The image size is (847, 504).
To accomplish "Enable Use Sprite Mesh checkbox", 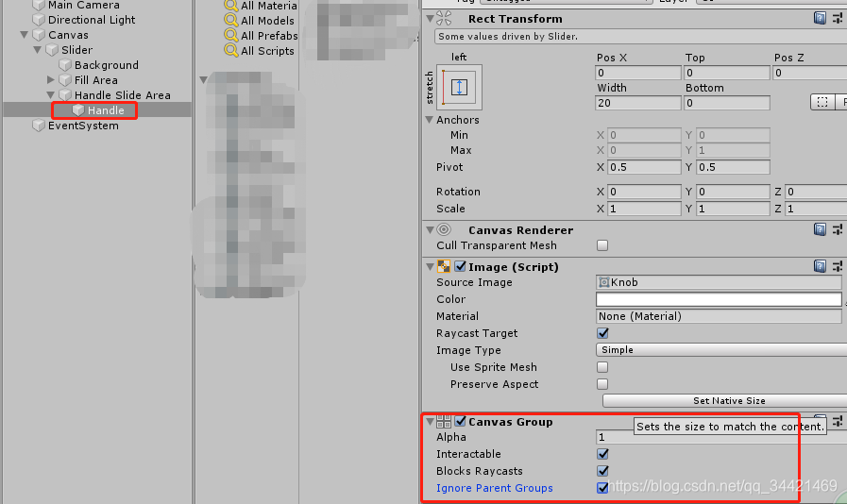I will [x=602, y=367].
